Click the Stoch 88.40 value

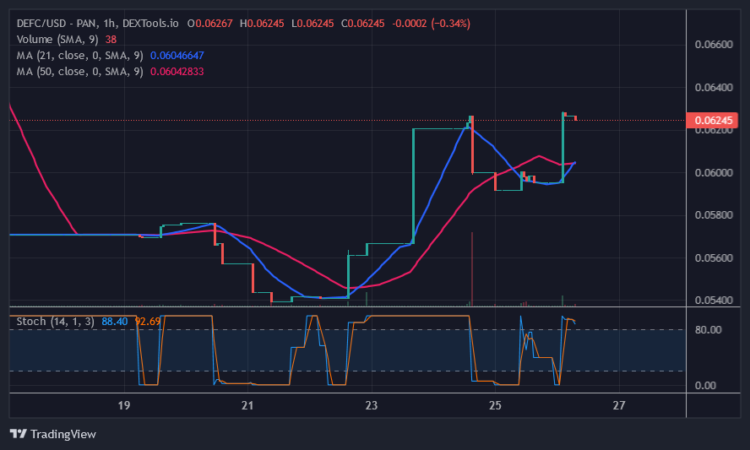114,321
